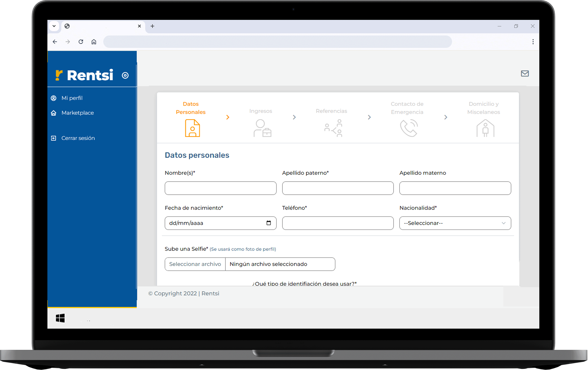Click the orange chevron after Datos Personales
588x370 pixels.
point(228,117)
